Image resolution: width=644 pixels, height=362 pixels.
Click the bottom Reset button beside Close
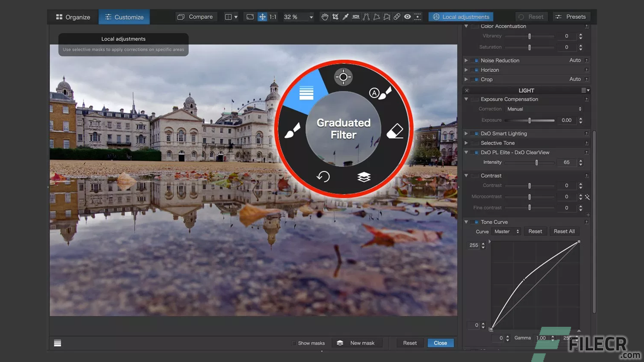pyautogui.click(x=410, y=343)
